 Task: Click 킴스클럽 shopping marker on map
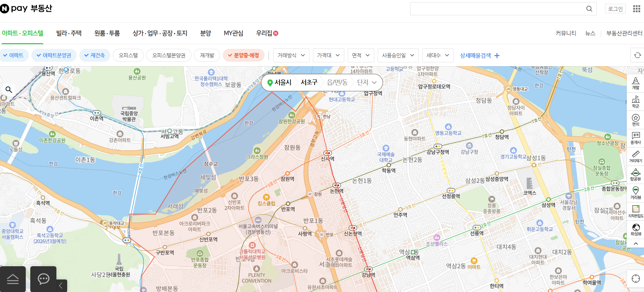[x=266, y=200]
